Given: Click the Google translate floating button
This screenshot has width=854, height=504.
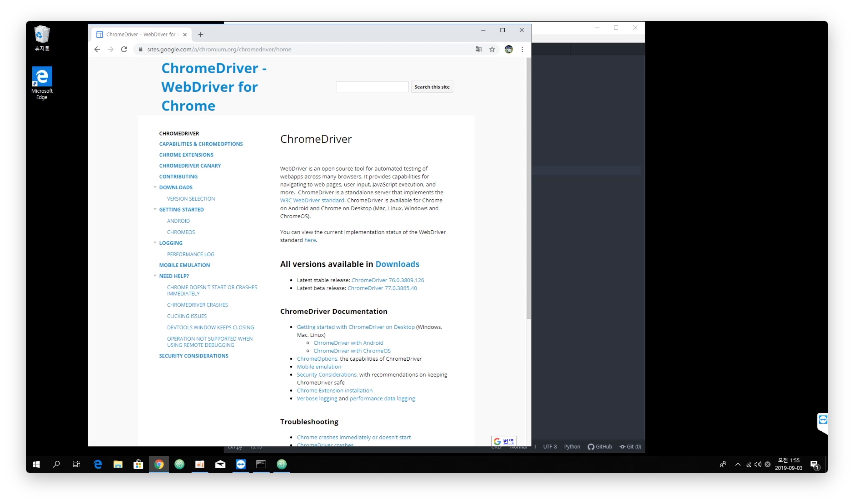Looking at the screenshot, I should point(504,440).
